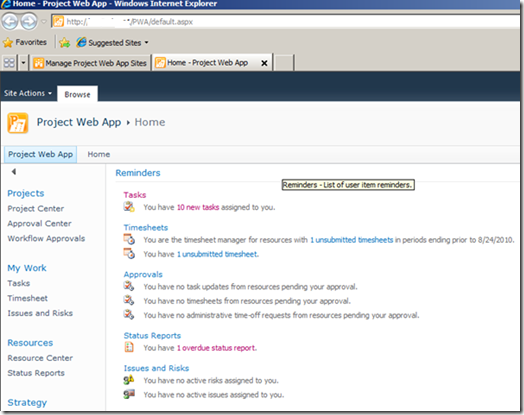Click the active issues row icon
Screen dimensions: 524x415
tap(129, 394)
